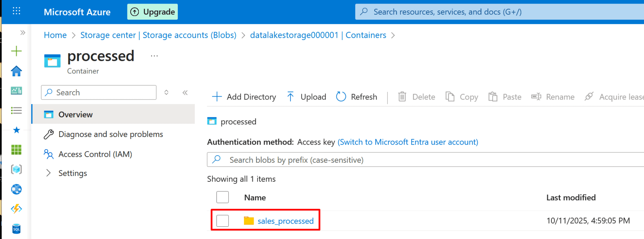Open Access Control (IAM) menu item
Screen dimensions: 644x239
tap(95, 154)
